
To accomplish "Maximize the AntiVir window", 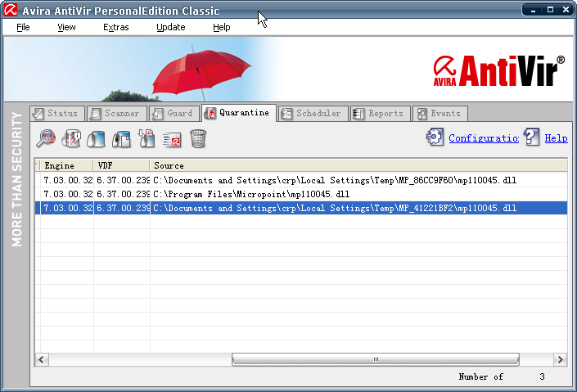I will pos(550,11).
